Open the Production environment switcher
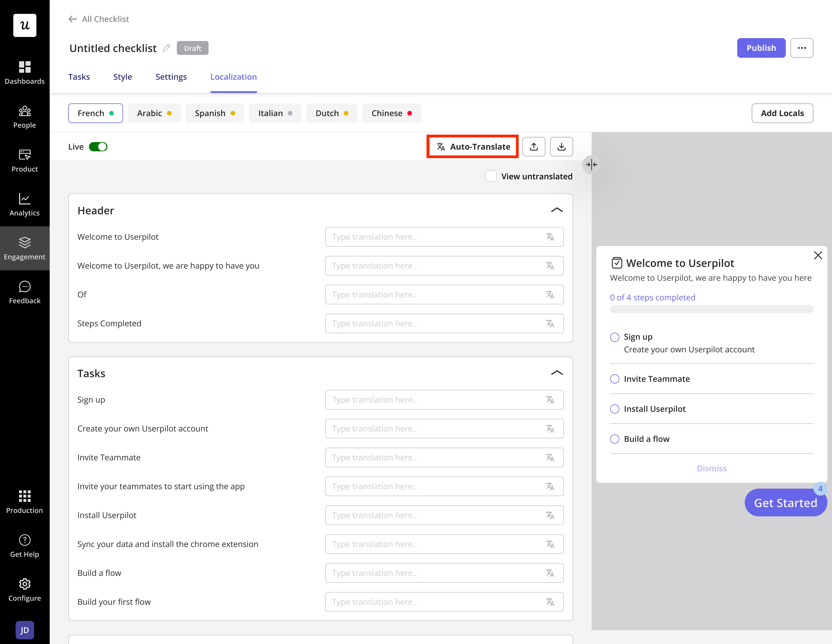Image resolution: width=832 pixels, height=644 pixels. [25, 502]
